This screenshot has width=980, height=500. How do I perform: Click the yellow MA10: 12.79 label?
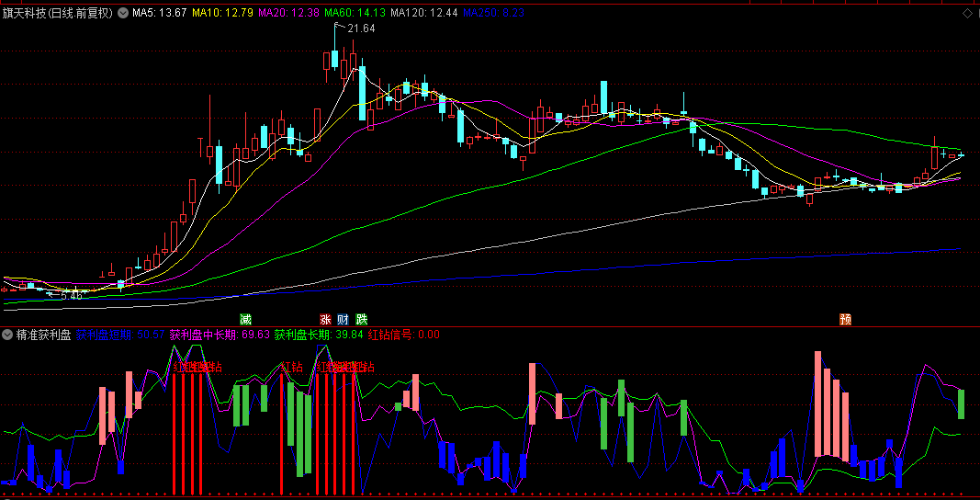(x=222, y=13)
